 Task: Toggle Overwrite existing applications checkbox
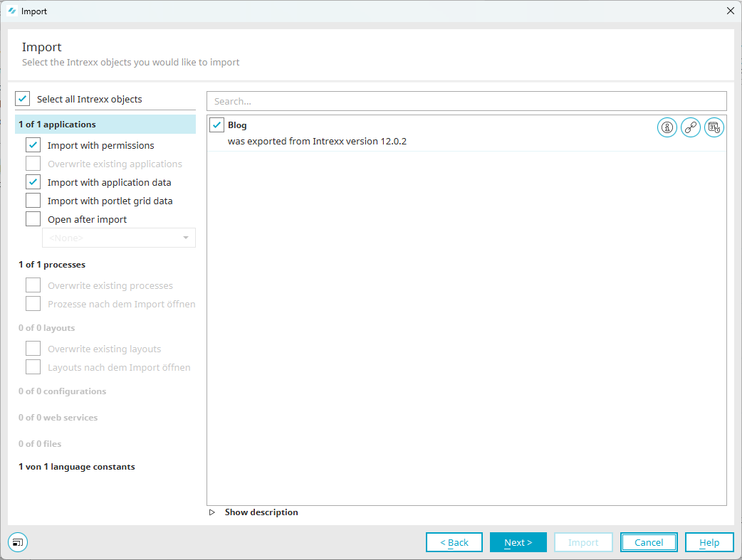[33, 164]
